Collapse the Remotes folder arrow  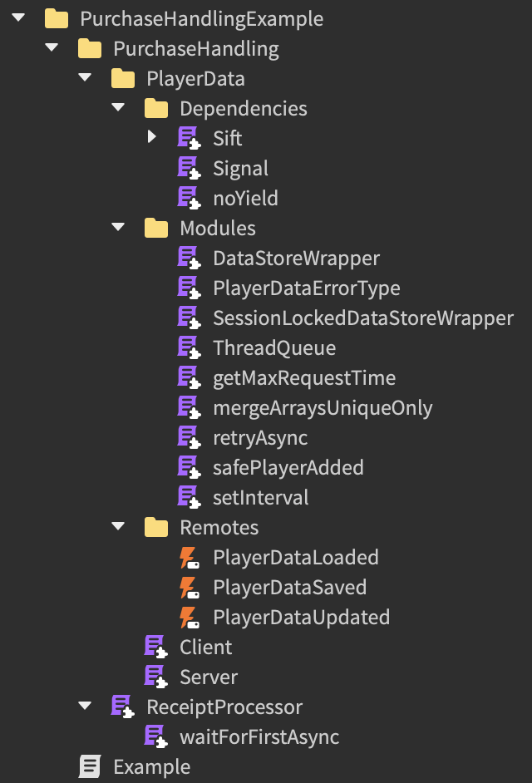[118, 526]
